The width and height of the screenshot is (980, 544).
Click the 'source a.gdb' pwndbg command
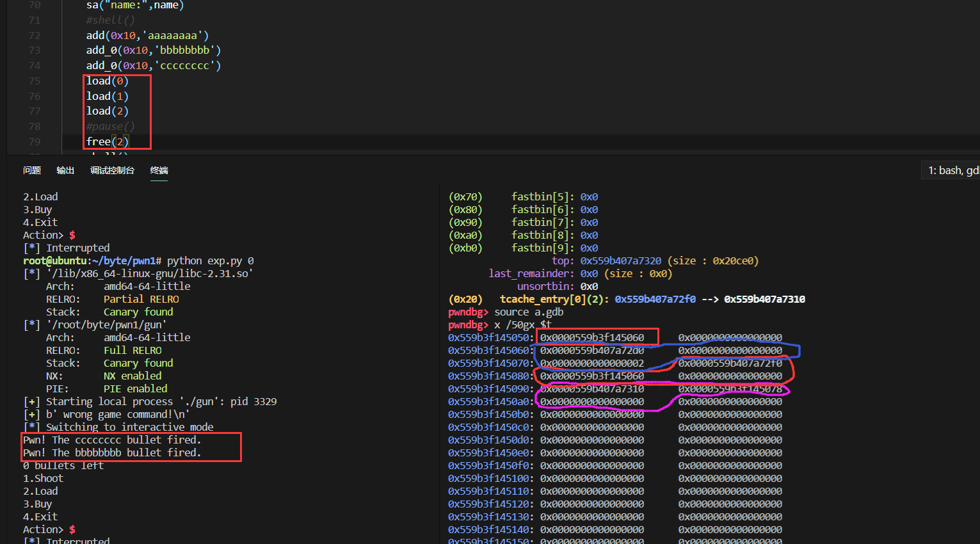529,312
